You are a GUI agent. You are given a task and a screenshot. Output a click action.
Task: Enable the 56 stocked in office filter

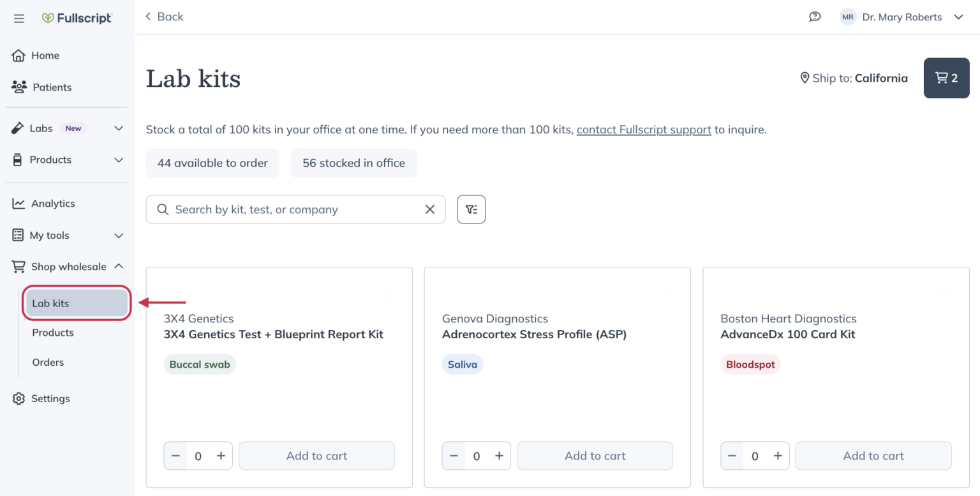354,163
